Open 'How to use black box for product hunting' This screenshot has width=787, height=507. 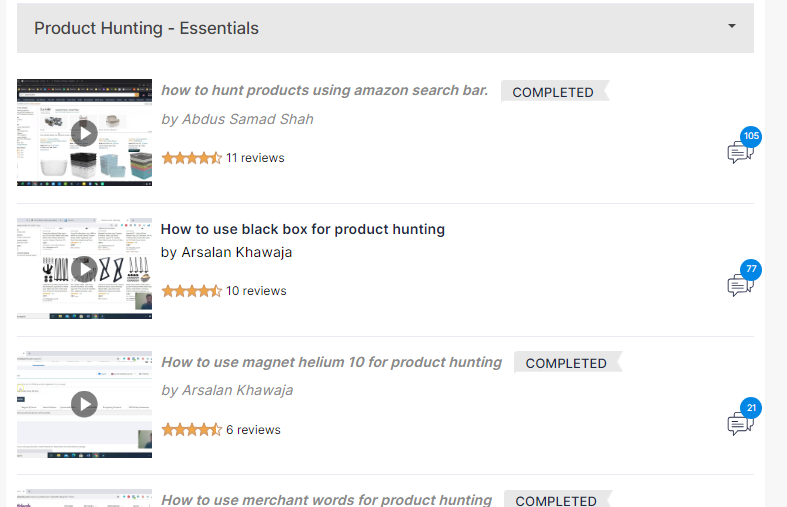coord(302,229)
